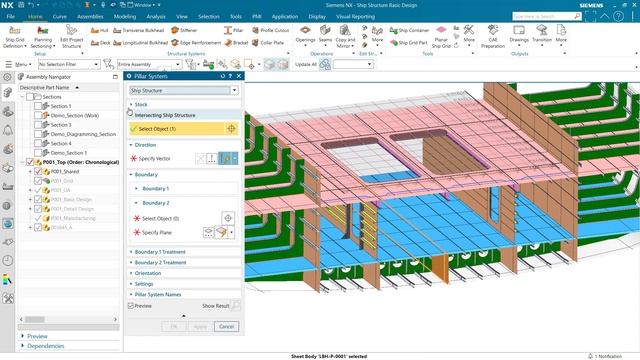Open the Transition tool
The width and height of the screenshot is (640, 360).
point(542,35)
